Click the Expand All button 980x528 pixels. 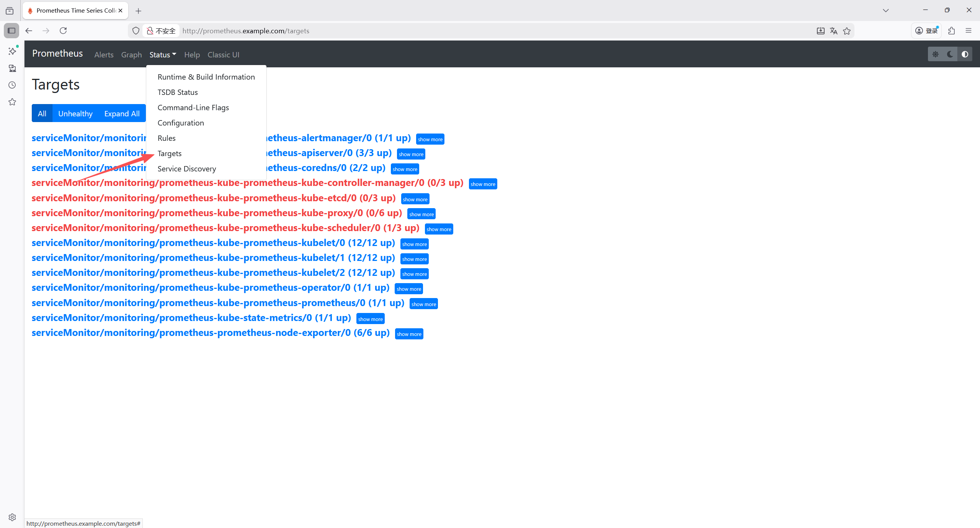coord(122,114)
